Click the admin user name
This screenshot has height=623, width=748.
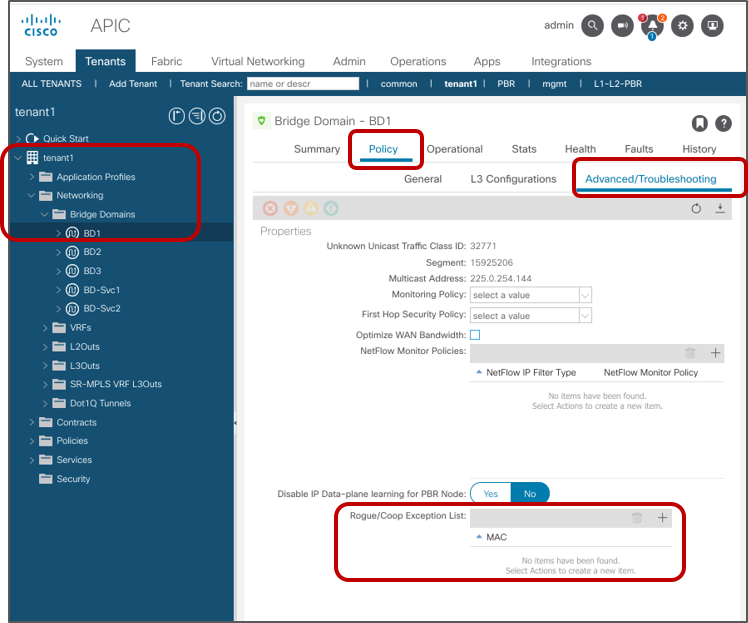(559, 25)
